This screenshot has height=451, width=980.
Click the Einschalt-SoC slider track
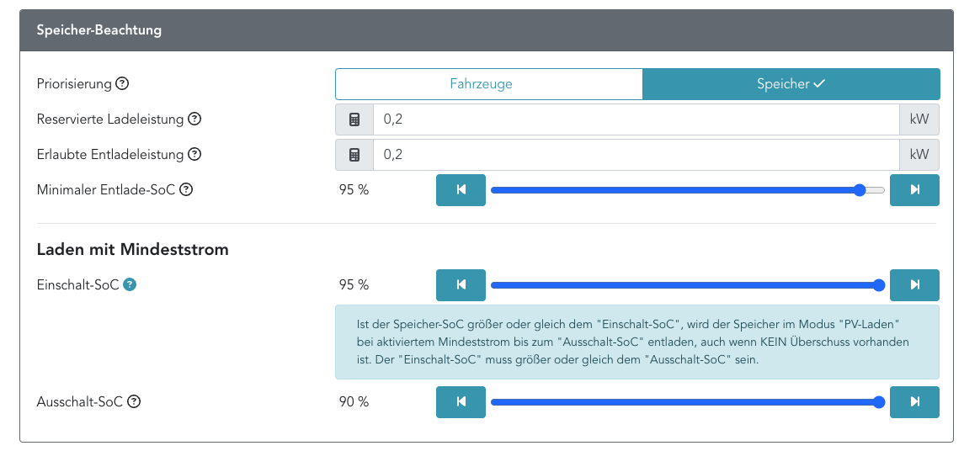pos(674,284)
